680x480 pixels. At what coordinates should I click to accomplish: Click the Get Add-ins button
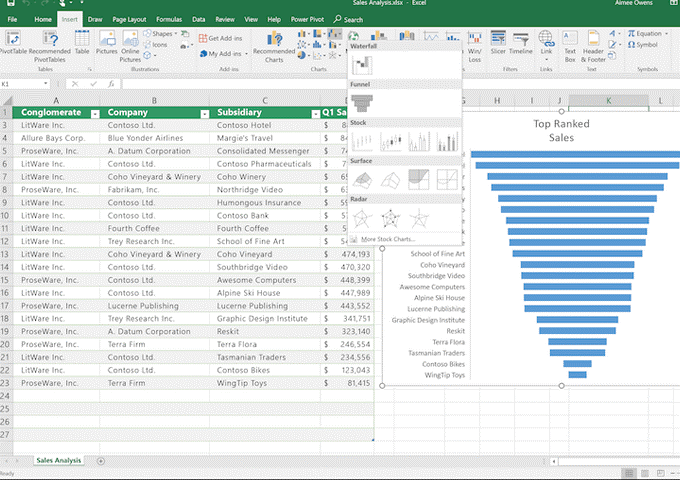tap(219, 38)
